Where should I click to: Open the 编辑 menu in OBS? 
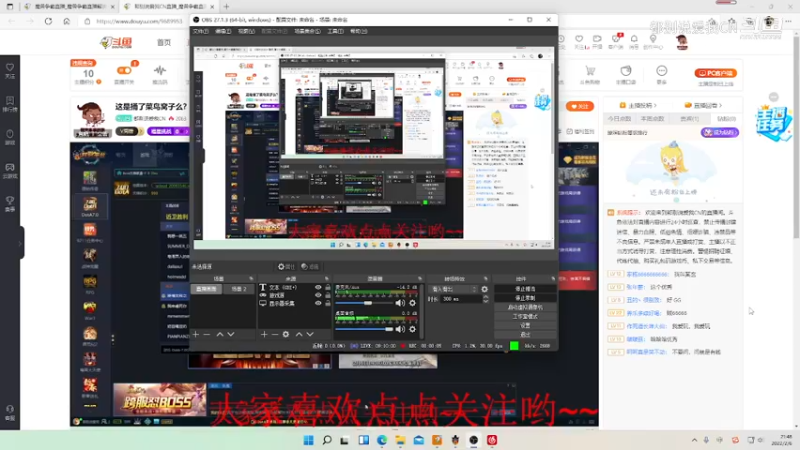pos(223,31)
